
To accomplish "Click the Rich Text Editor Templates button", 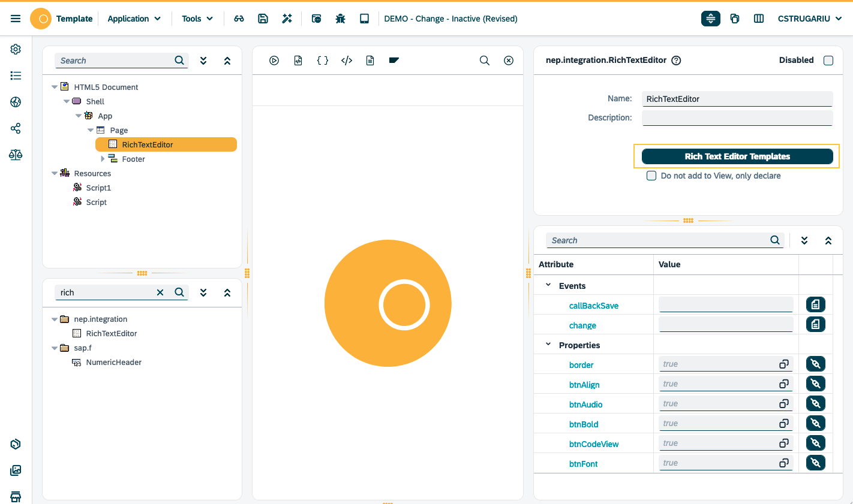I will [737, 156].
